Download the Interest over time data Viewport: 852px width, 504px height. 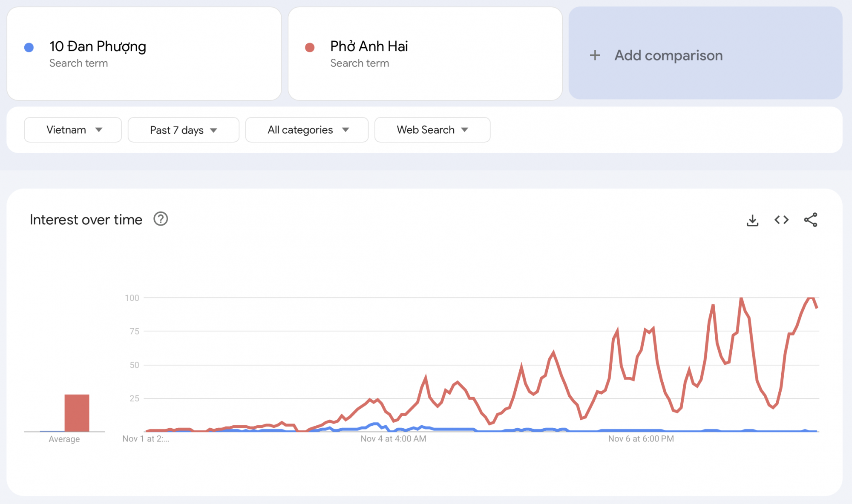coord(752,220)
